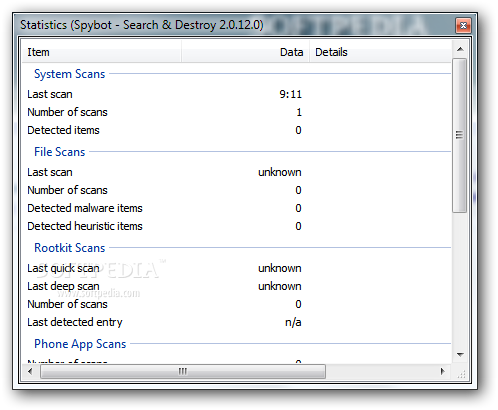Select 'Number of scans' under Rootkit Scans
Image resolution: width=498 pixels, height=410 pixels.
coord(236,304)
